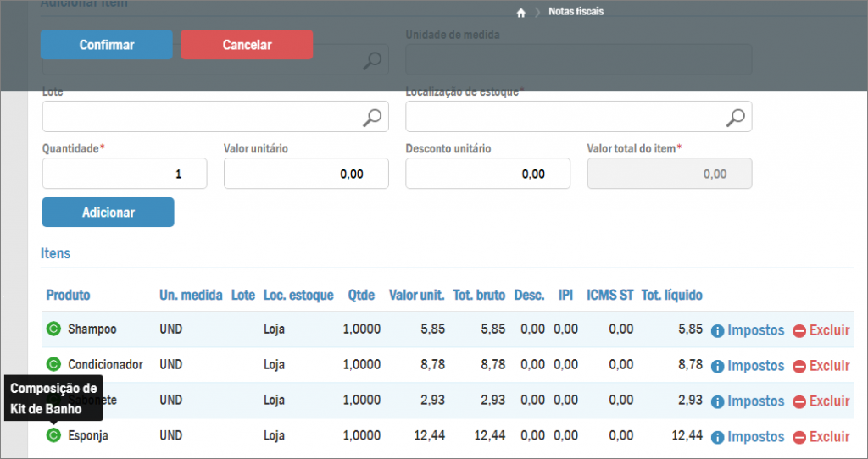
Task: Click Excluir link on Shampoo row
Action: 829,330
